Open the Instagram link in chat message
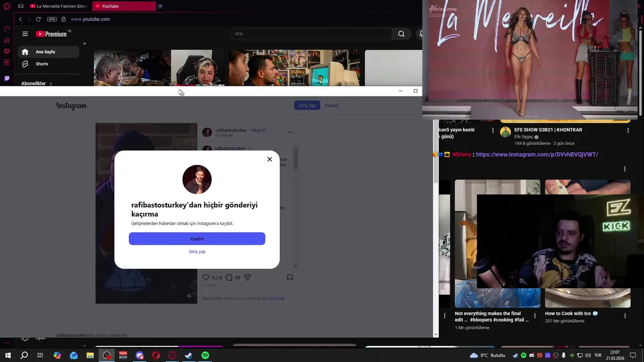 (537, 154)
